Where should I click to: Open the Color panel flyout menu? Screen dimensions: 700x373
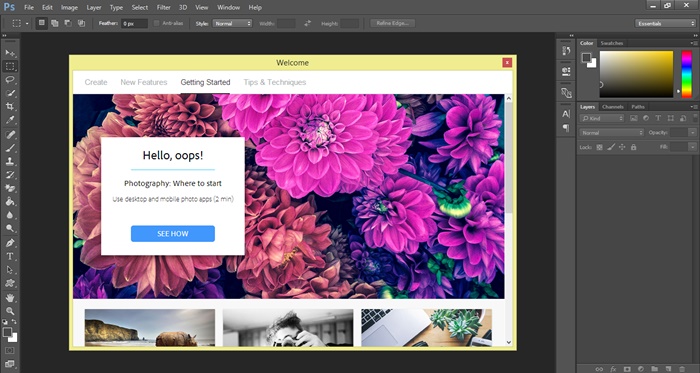coord(694,43)
